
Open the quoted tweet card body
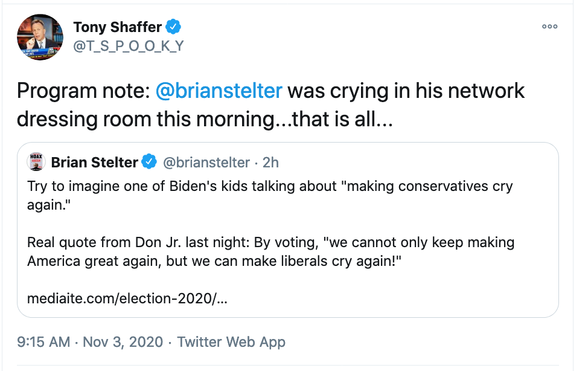[x=288, y=230]
